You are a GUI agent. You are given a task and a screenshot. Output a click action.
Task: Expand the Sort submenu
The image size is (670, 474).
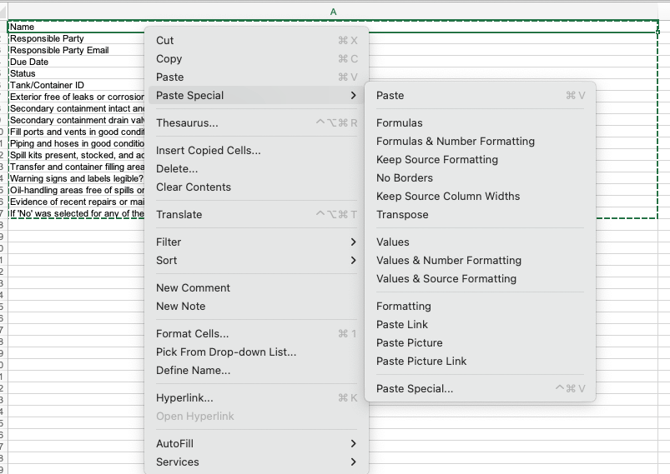click(x=353, y=260)
